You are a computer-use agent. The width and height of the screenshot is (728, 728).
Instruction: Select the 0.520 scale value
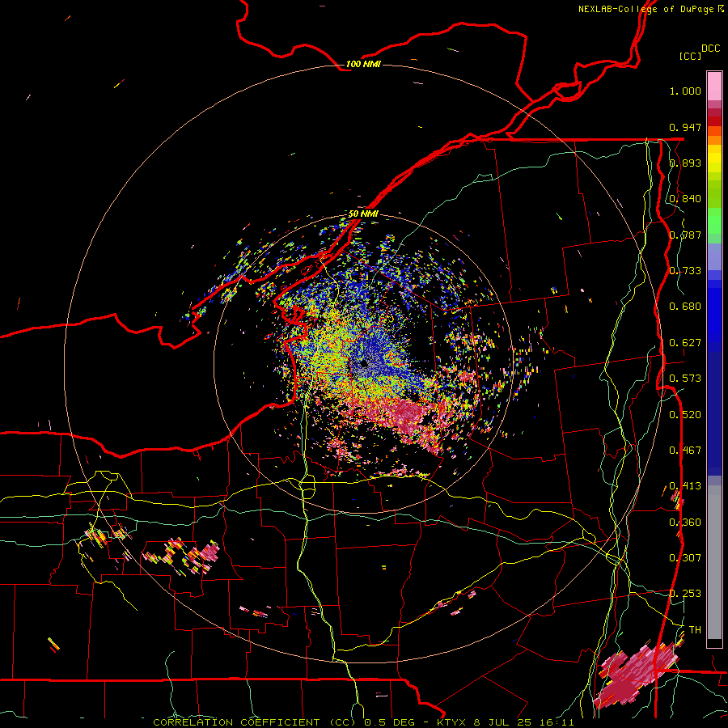point(685,415)
